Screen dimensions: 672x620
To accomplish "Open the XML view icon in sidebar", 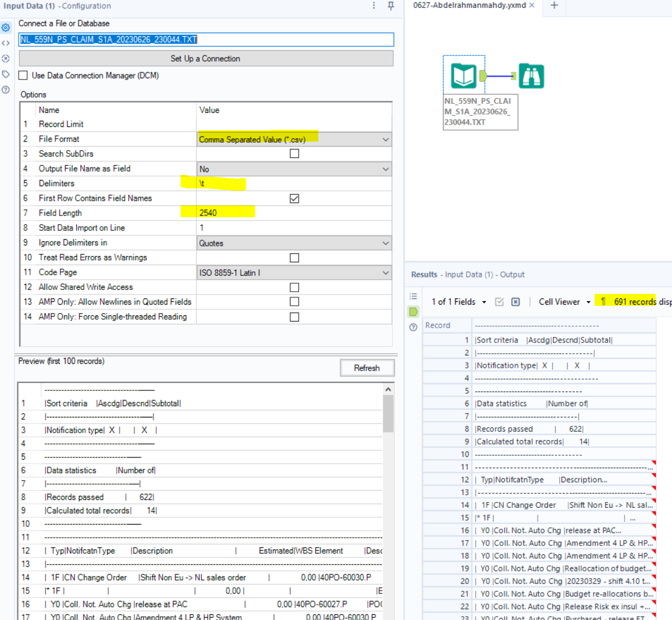I will 6,43.
